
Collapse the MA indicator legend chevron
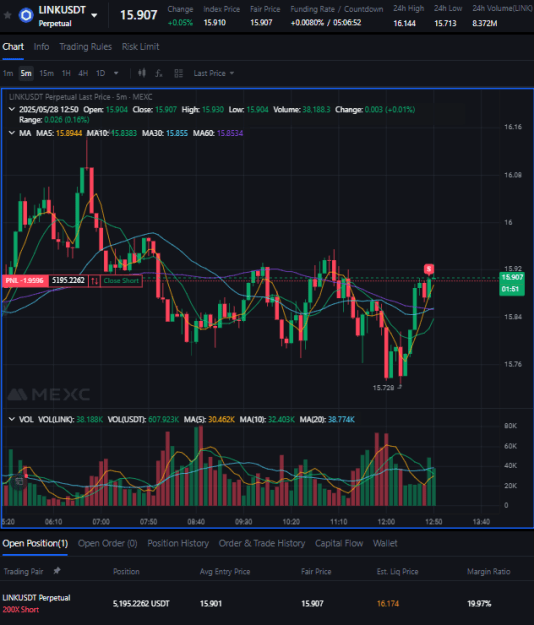tap(12, 133)
